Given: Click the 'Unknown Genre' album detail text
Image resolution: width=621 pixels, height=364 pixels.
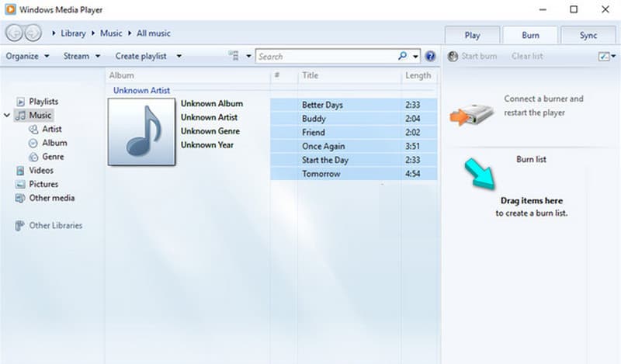Looking at the screenshot, I should coord(210,131).
